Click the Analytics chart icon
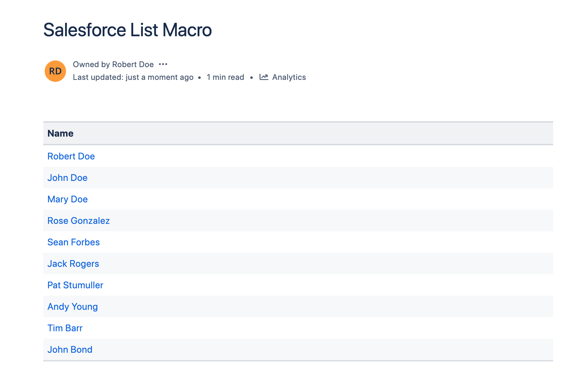575x392 pixels. pyautogui.click(x=264, y=77)
